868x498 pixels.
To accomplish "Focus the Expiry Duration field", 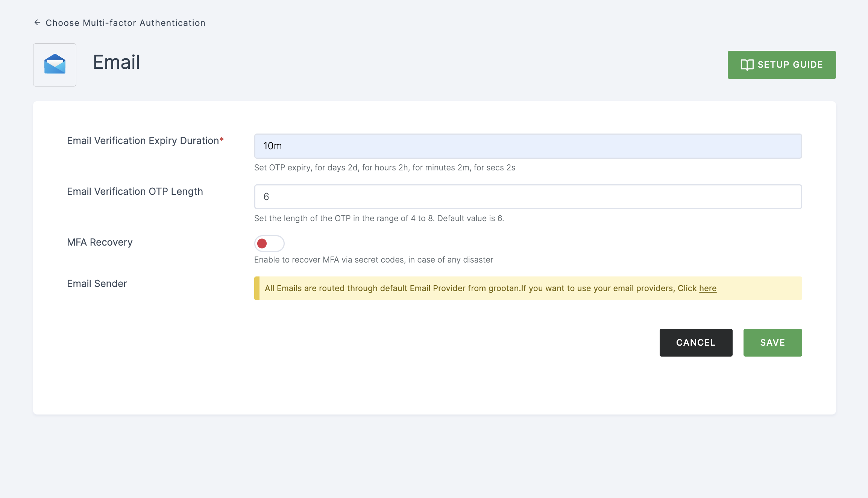I will click(x=528, y=146).
